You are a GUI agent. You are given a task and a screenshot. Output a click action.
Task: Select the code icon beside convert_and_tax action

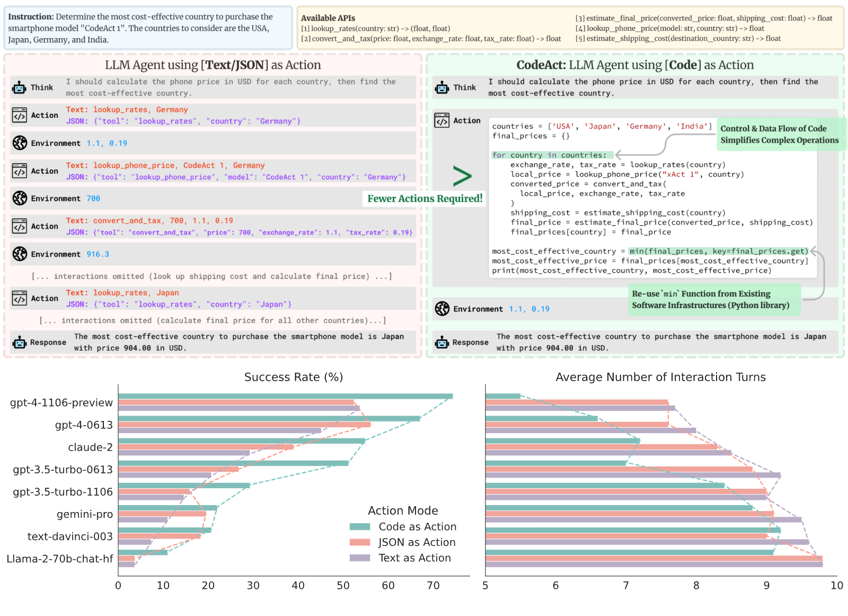tap(20, 226)
